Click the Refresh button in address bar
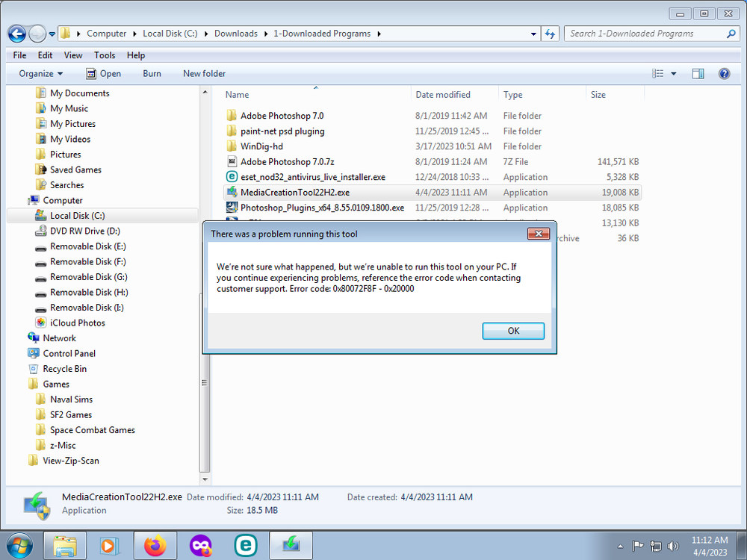 point(550,34)
